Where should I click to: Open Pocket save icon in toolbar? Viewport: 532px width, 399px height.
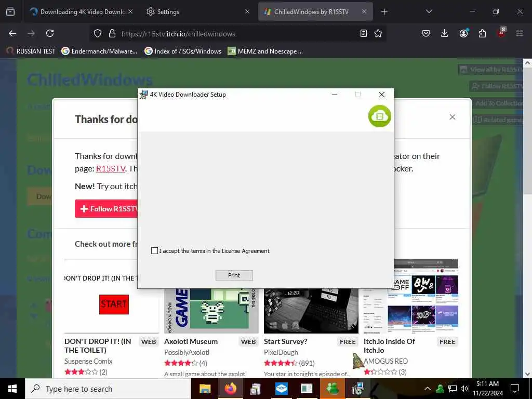(x=426, y=33)
